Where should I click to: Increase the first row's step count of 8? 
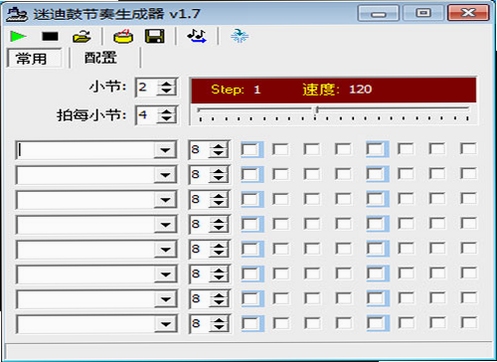pos(219,146)
